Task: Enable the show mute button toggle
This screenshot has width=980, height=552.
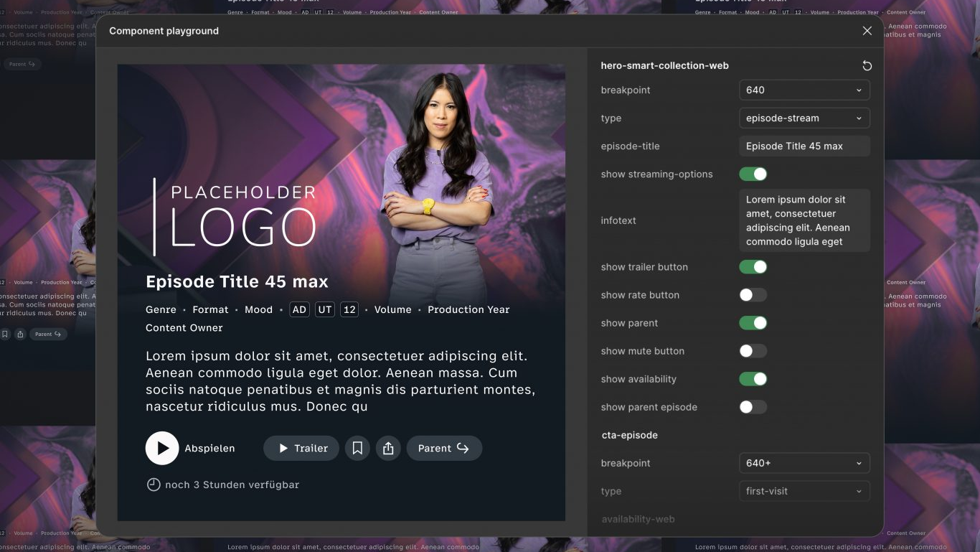Action: pos(753,351)
